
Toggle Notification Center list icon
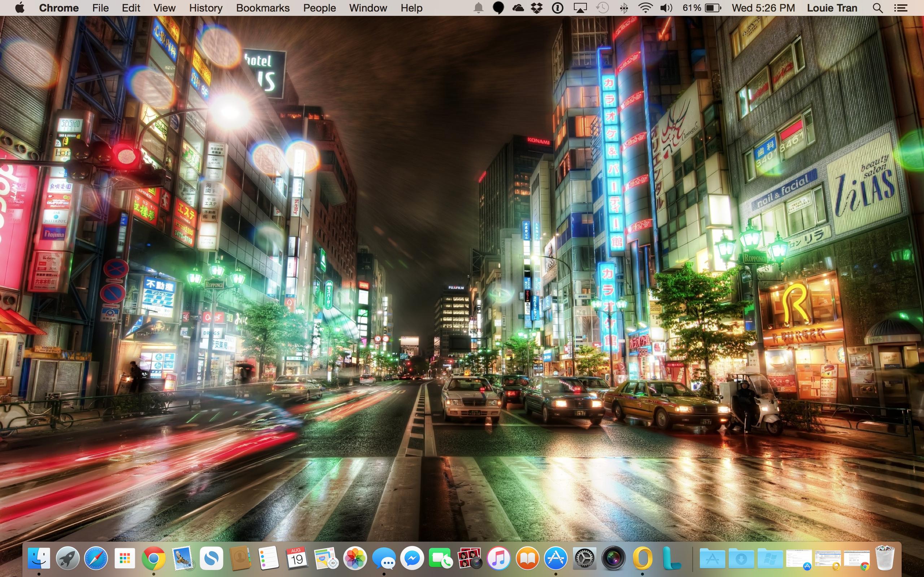tap(901, 8)
